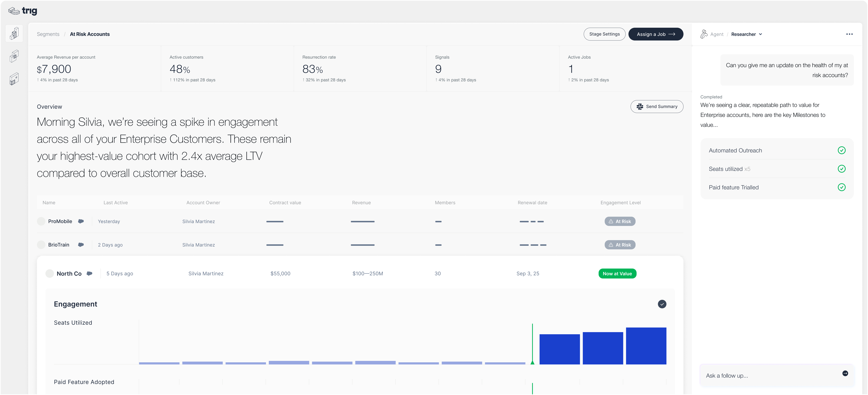Screen dimensions: 868x395
Task: Open the Researcher agent dropdown
Action: coord(746,34)
